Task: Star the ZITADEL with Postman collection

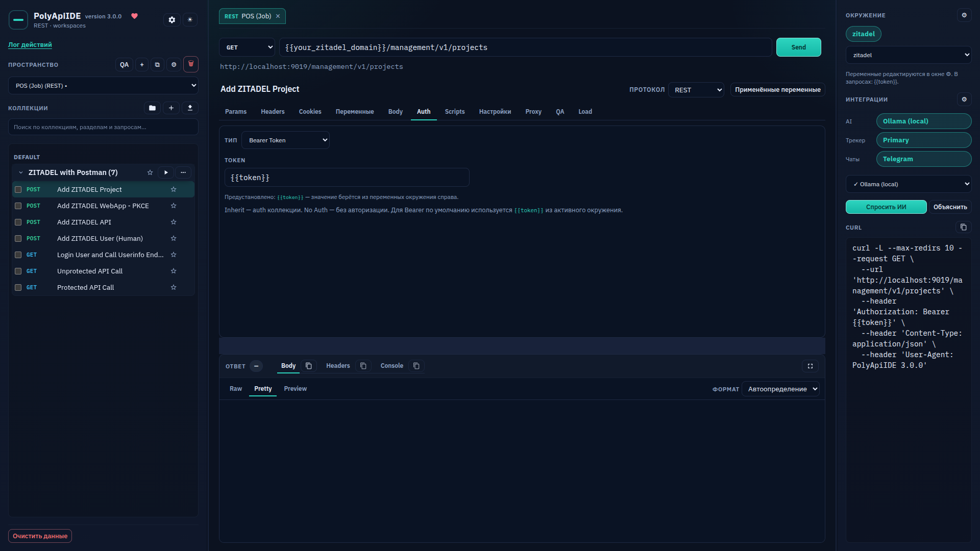Action: [x=150, y=172]
